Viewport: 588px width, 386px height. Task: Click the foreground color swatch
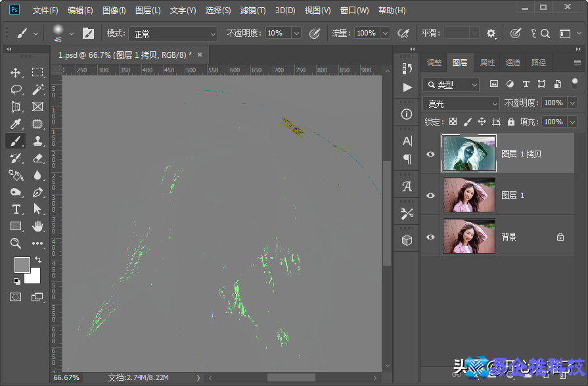click(x=22, y=264)
